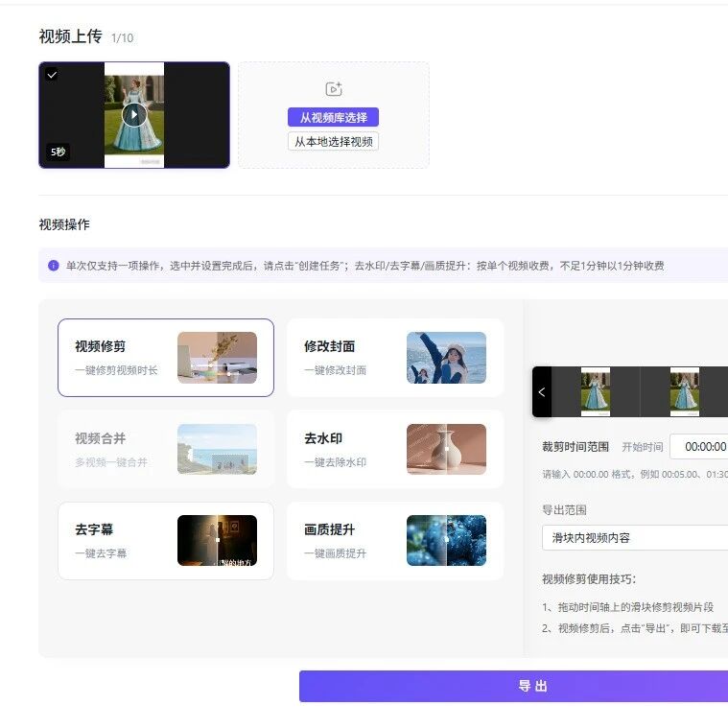This screenshot has width=728, height=728.
Task: Click tip text 拖动时间轴上的滑块修剪视频片段
Action: [x=636, y=607]
